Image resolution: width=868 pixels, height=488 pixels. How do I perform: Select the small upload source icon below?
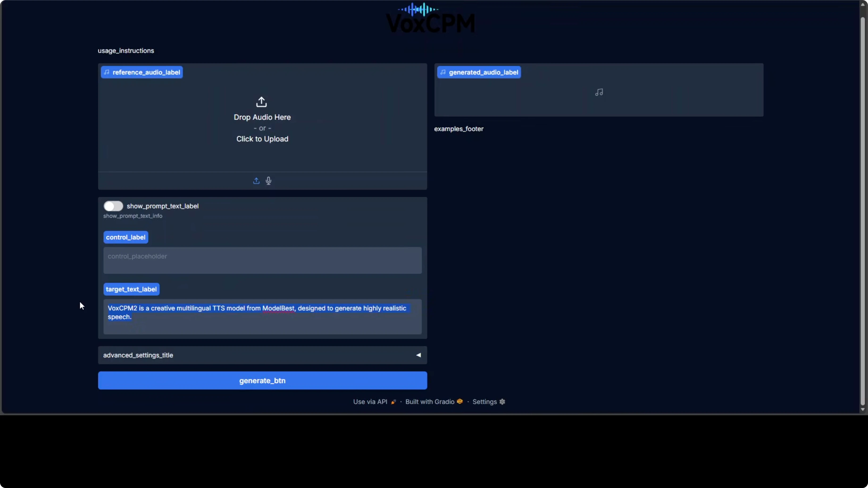point(256,181)
